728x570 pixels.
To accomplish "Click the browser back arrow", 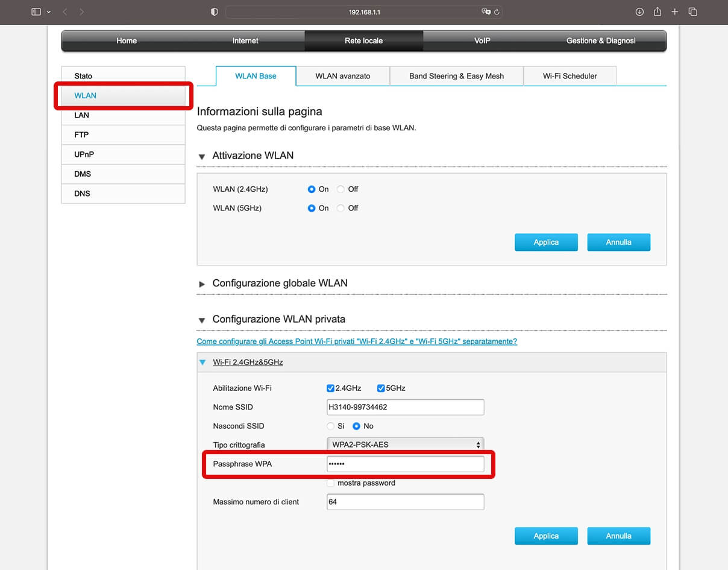I will point(65,12).
